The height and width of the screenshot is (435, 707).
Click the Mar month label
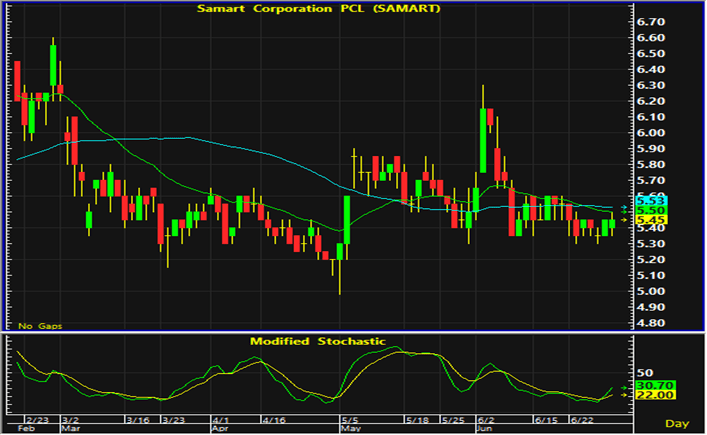[71, 428]
